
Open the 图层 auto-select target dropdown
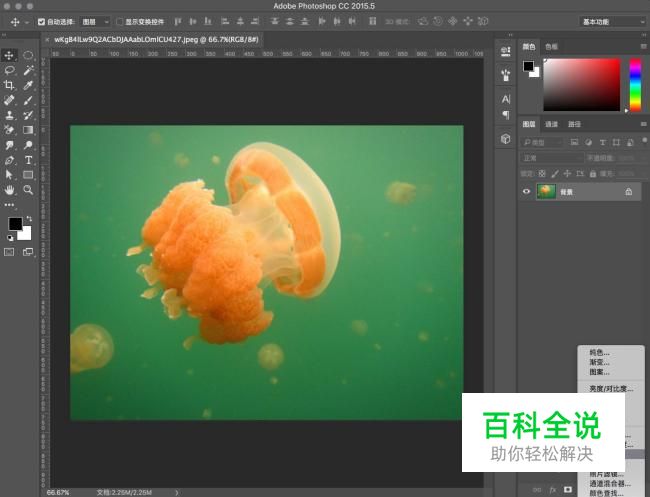coord(95,21)
